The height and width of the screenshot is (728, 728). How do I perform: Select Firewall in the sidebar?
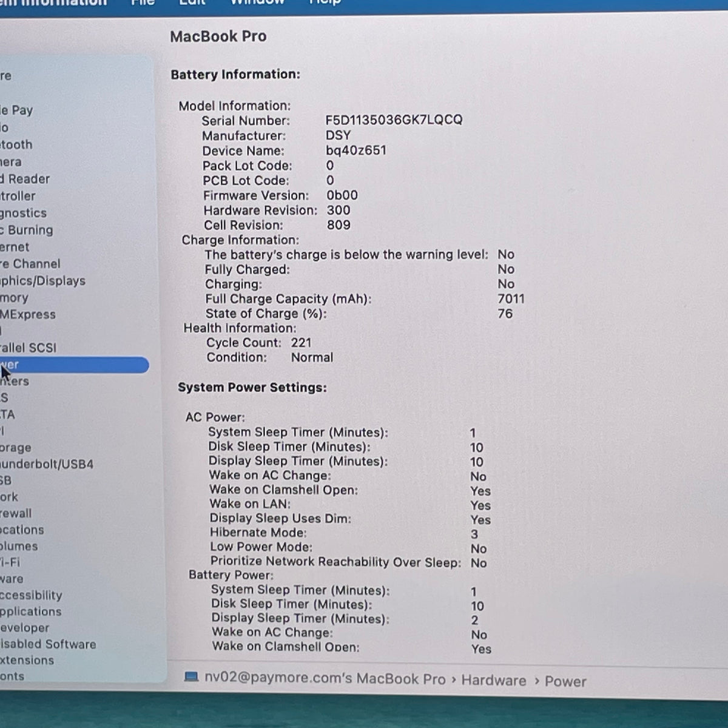[x=16, y=513]
